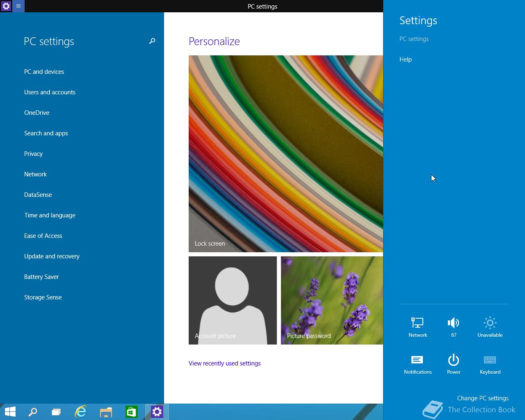Open Users and accounts category
This screenshot has height=420, width=525.
pyautogui.click(x=50, y=92)
